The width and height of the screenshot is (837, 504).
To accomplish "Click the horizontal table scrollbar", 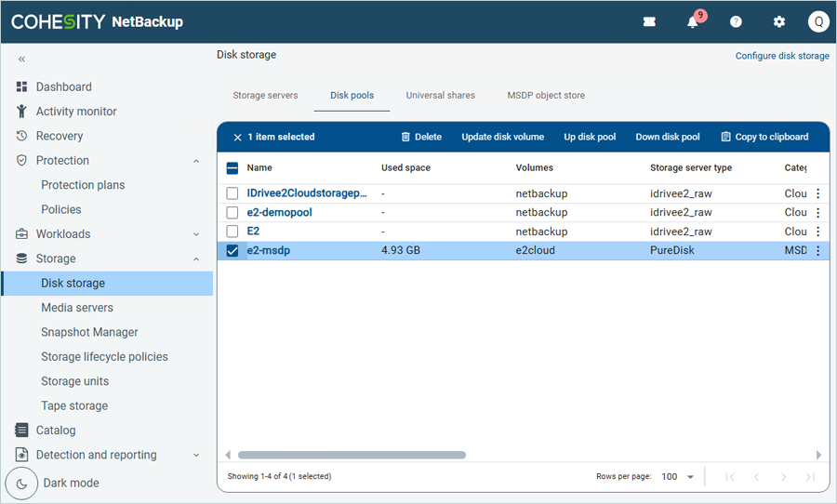I will click(352, 455).
